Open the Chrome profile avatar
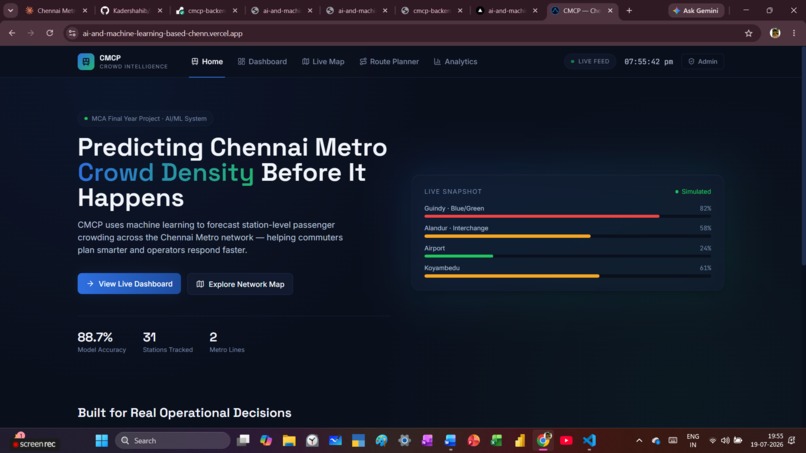This screenshot has height=453, width=806. [x=775, y=33]
